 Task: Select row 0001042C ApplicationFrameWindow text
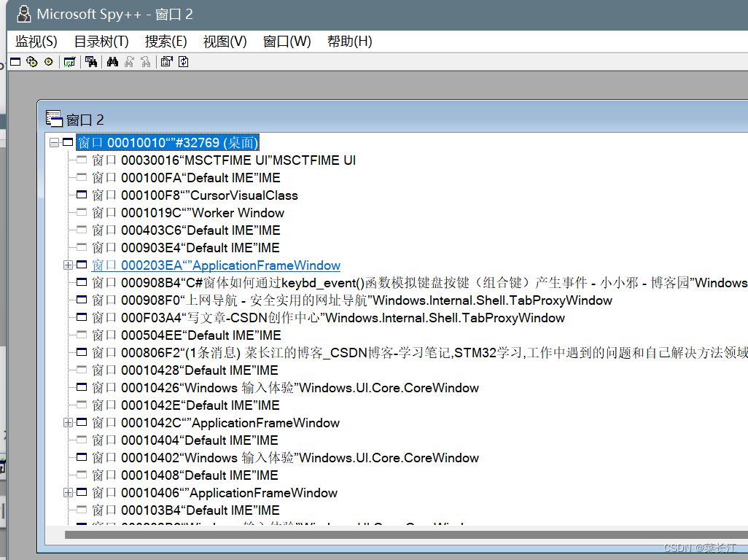(x=216, y=423)
